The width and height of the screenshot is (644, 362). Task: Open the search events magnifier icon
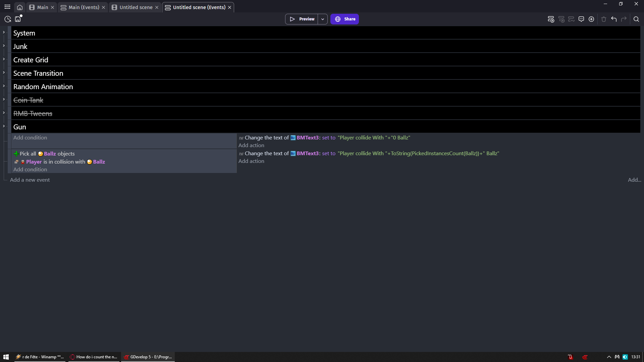(636, 19)
